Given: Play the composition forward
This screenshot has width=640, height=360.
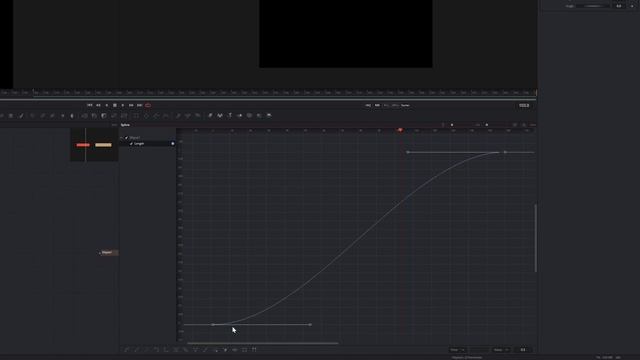Looking at the screenshot, I should click(x=123, y=105).
